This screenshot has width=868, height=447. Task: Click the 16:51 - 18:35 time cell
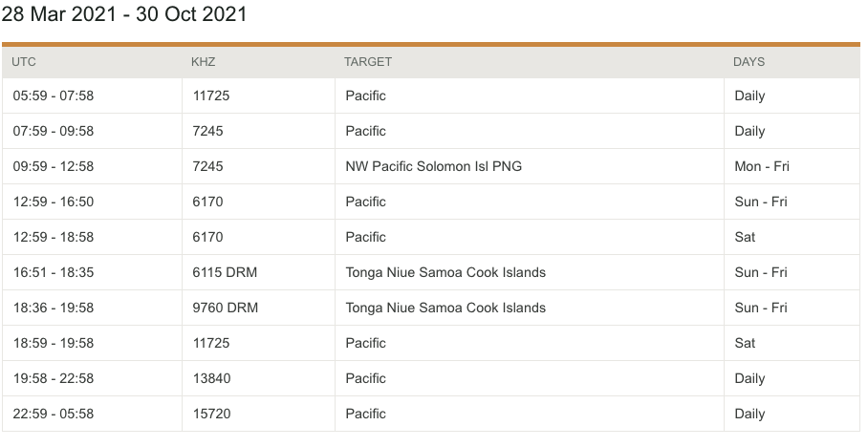point(54,272)
